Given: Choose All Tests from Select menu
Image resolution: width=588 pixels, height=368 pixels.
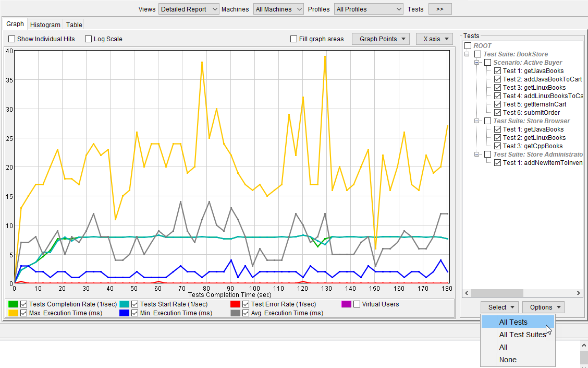Looking at the screenshot, I should point(518,322).
